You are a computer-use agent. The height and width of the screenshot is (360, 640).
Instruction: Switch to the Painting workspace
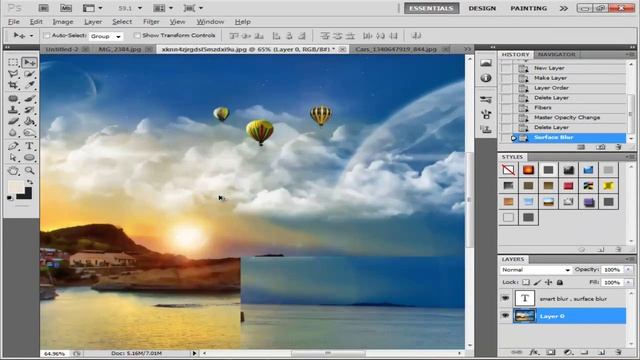pyautogui.click(x=529, y=8)
